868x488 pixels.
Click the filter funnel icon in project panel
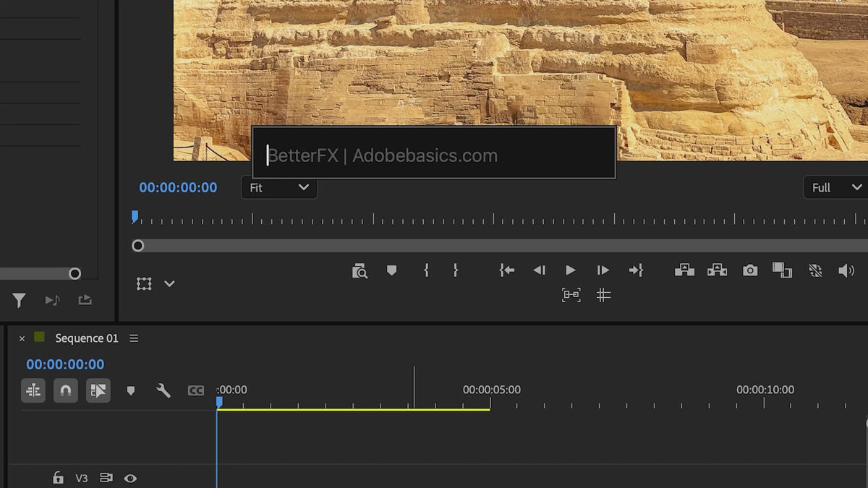tap(19, 300)
